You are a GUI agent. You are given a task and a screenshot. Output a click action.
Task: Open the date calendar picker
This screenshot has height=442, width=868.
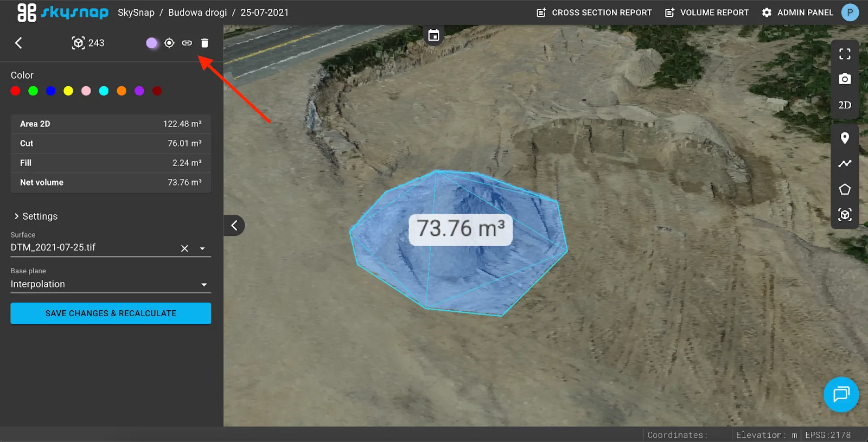point(433,35)
